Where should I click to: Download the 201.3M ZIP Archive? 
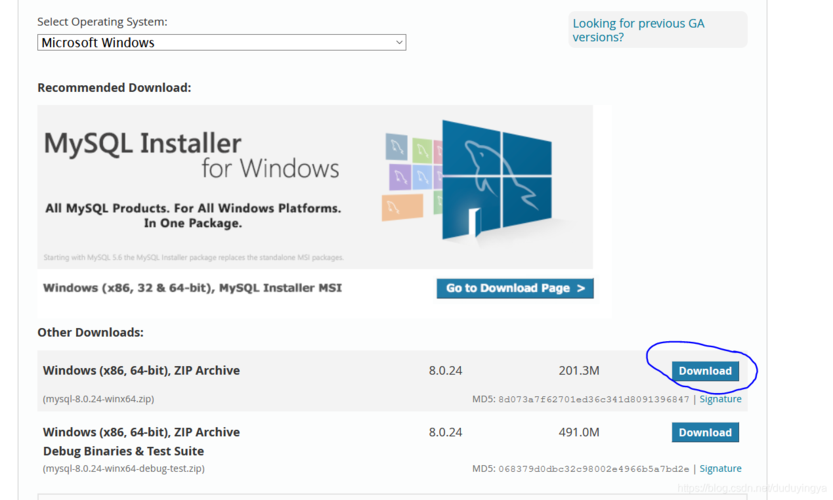(x=705, y=371)
